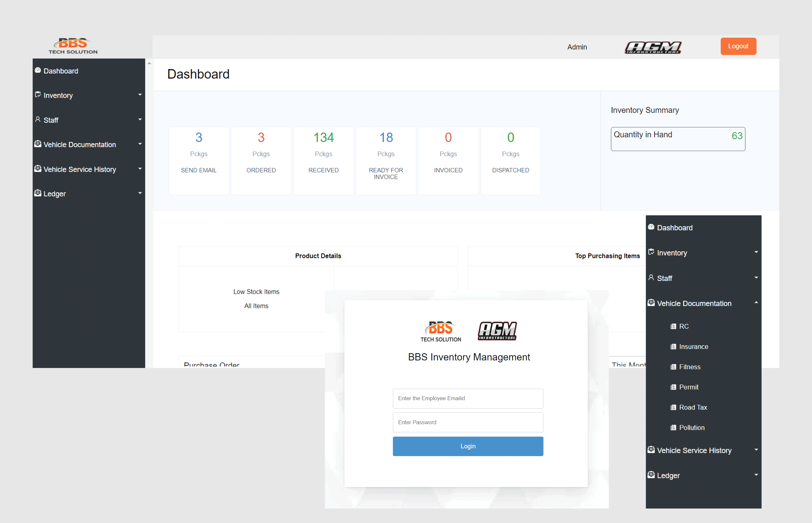The height and width of the screenshot is (523, 812).
Task: Click the orange Logout button
Action: point(738,46)
